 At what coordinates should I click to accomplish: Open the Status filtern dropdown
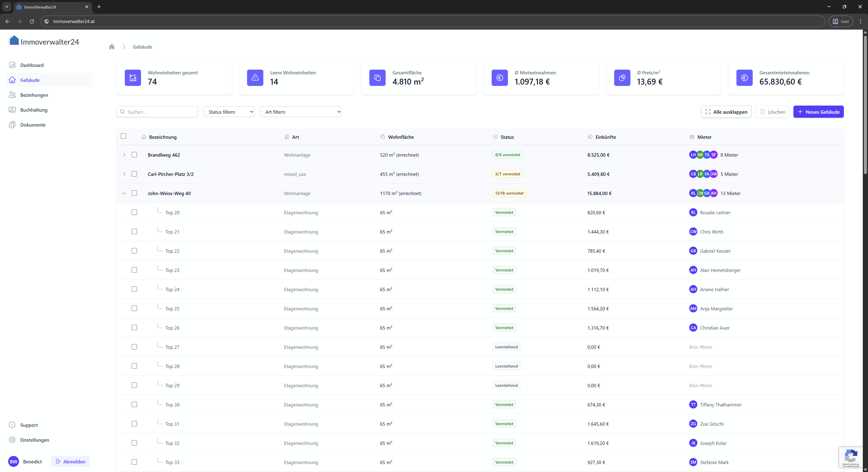(229, 112)
